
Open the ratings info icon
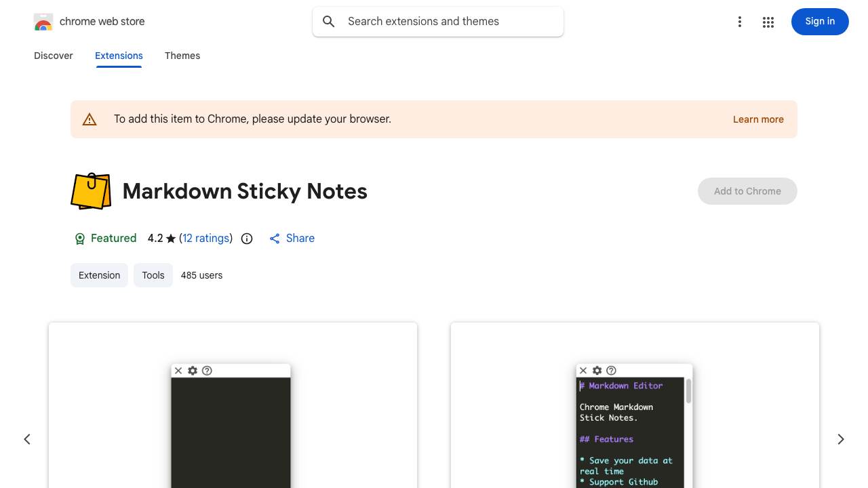pyautogui.click(x=247, y=239)
